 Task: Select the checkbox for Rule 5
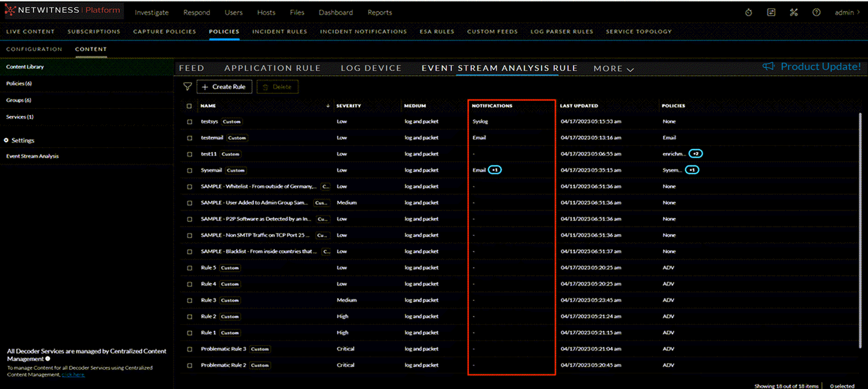(189, 268)
